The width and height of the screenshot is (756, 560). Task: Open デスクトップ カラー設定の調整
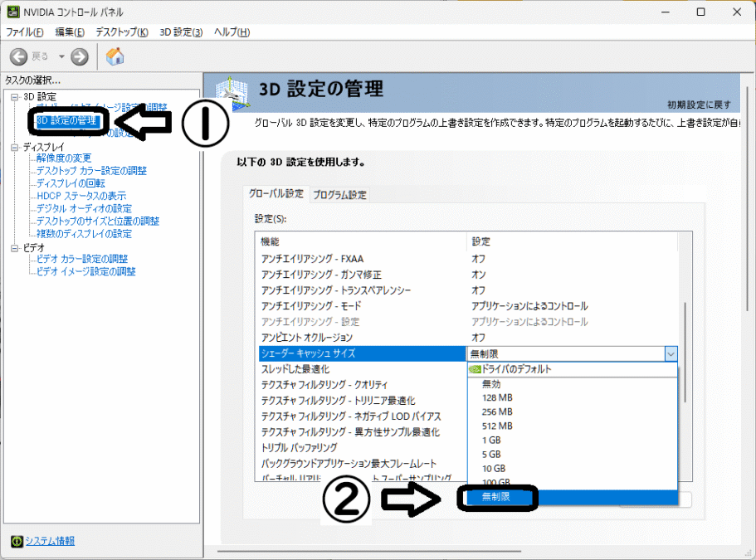click(x=91, y=171)
